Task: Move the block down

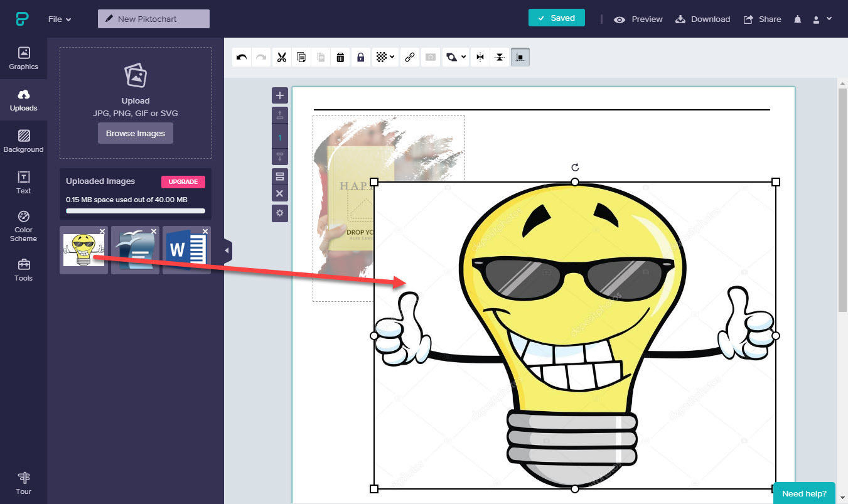Action: pos(280,157)
